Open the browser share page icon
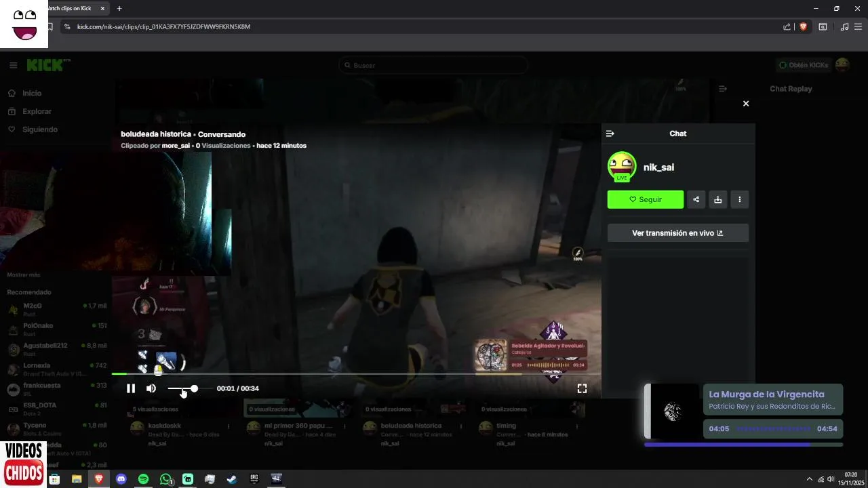The width and height of the screenshot is (868, 488). tap(787, 26)
